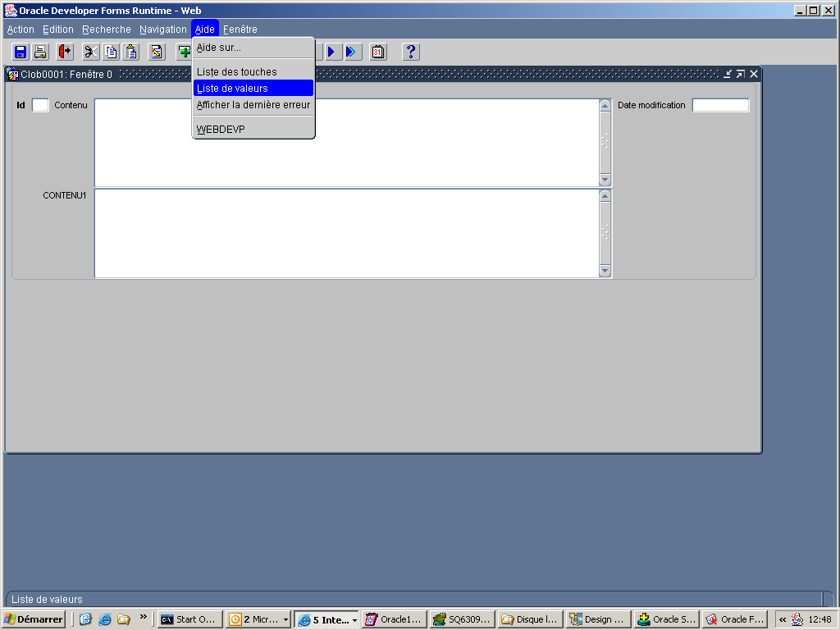Open the folder icon in quick launch

[124, 619]
